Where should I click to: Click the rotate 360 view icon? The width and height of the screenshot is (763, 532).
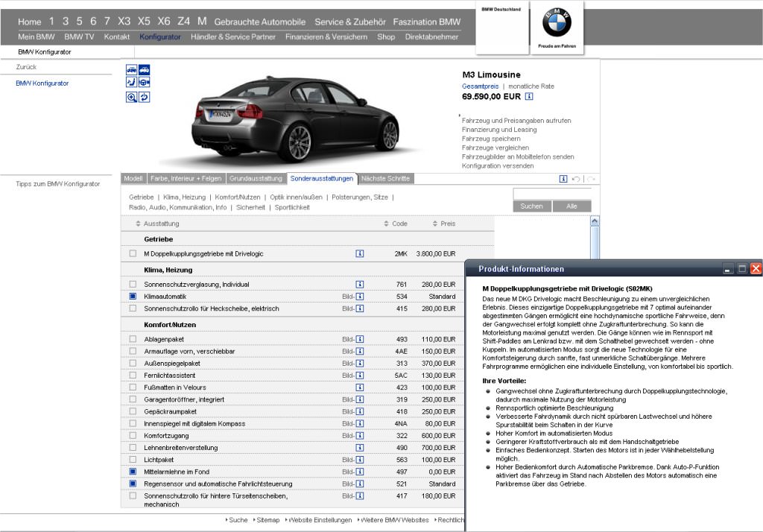point(144,97)
